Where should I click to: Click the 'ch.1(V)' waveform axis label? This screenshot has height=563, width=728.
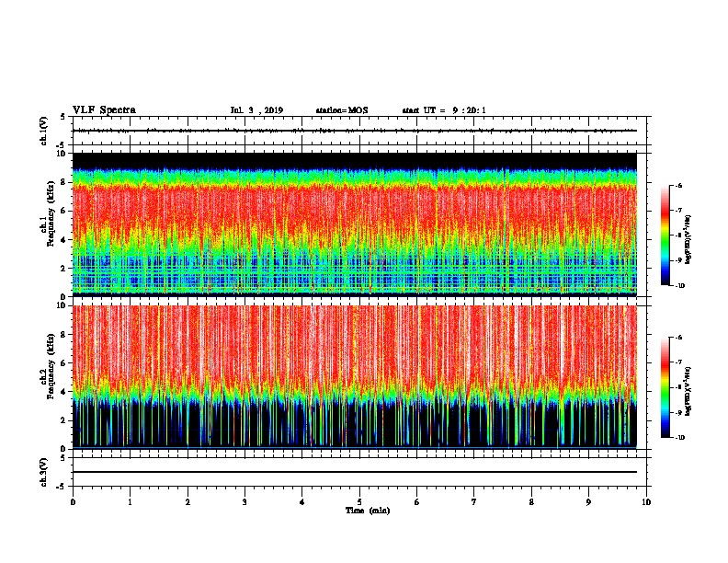pyautogui.click(x=43, y=131)
